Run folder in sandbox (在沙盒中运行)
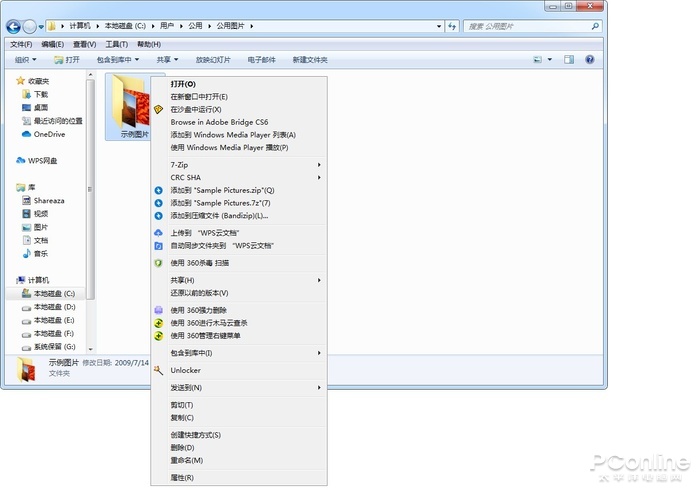The image size is (700, 490). tap(195, 109)
